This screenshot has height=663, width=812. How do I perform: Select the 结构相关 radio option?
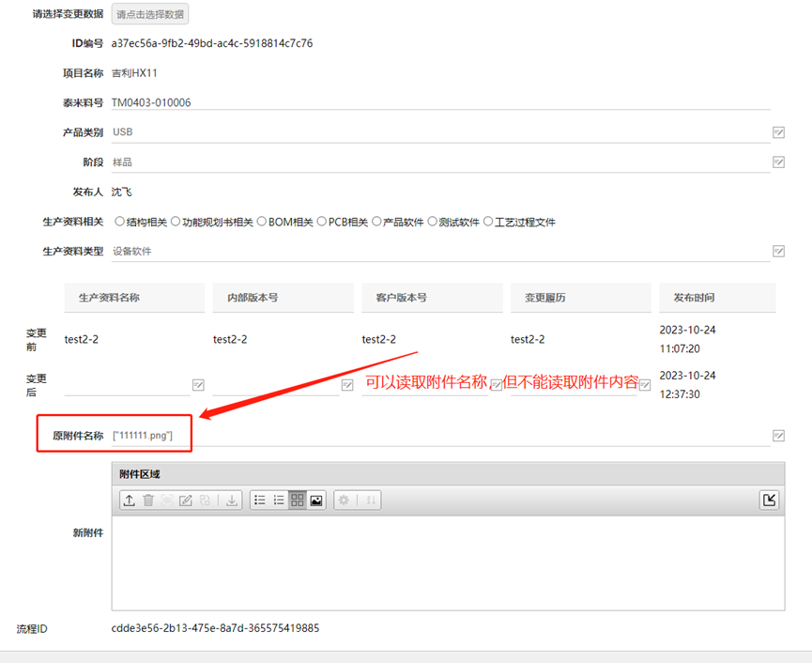click(x=119, y=222)
